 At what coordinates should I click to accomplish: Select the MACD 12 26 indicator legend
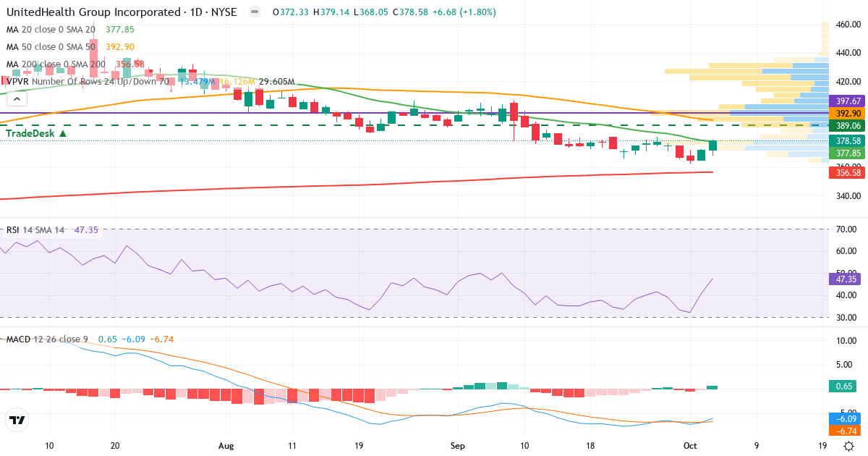click(x=47, y=339)
